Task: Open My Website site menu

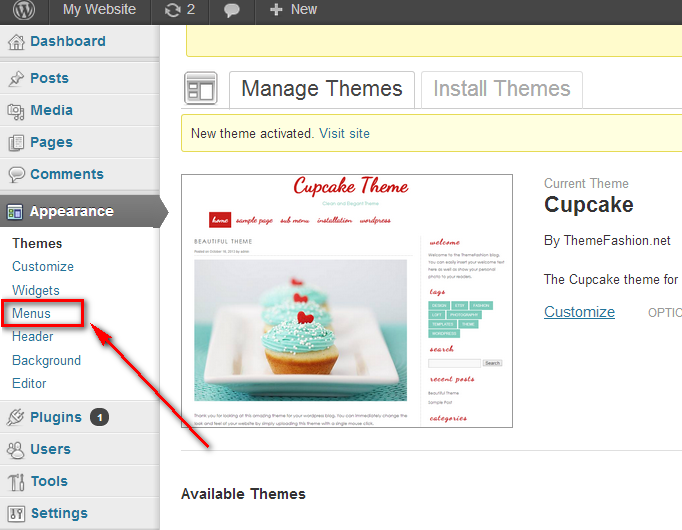Action: (x=99, y=9)
